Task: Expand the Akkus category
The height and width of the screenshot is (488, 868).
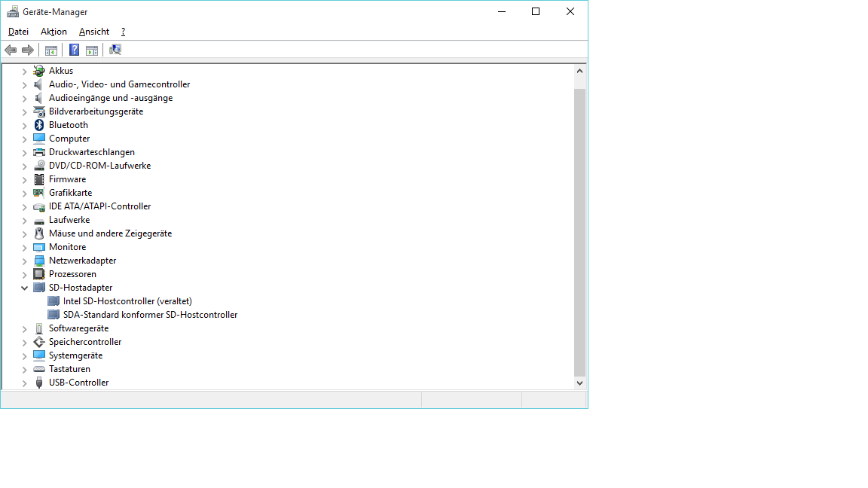Action: click(25, 71)
